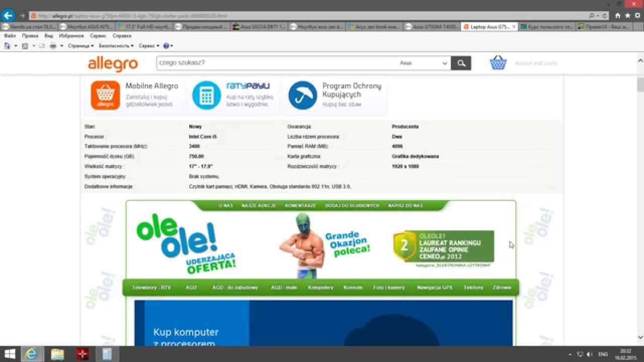Image resolution: width=644 pixels, height=362 pixels.
Task: Click Internet Explorer in the taskbar
Action: pyautogui.click(x=32, y=354)
